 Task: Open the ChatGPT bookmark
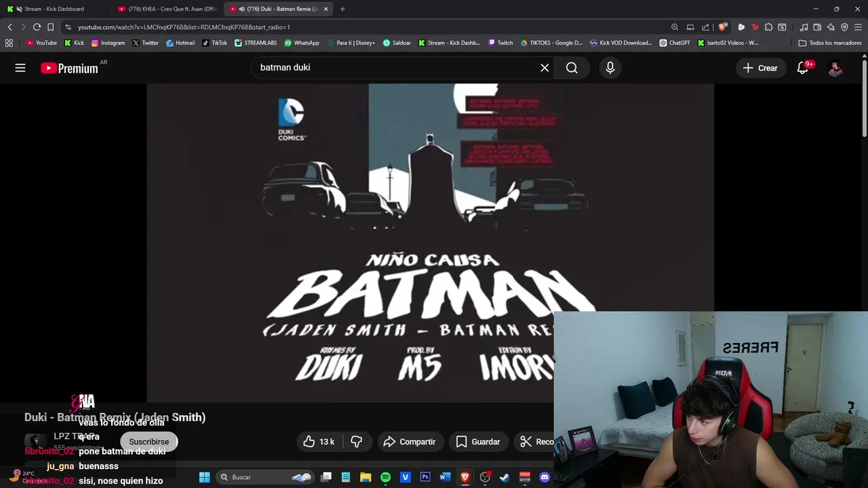pos(675,43)
